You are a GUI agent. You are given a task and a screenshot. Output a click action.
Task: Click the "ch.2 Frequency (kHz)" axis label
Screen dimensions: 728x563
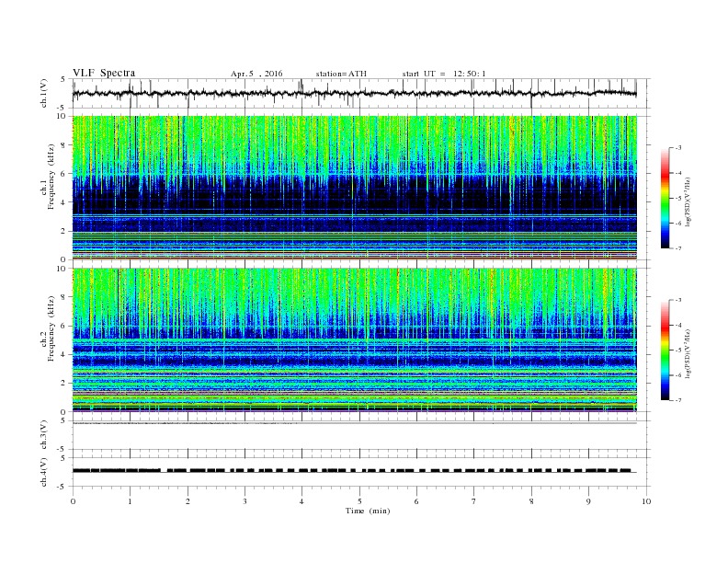48,328
